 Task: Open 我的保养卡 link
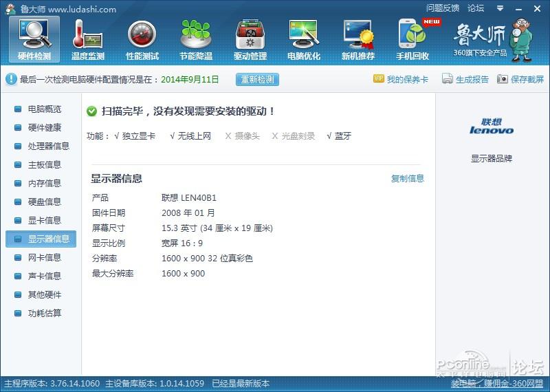pos(407,79)
